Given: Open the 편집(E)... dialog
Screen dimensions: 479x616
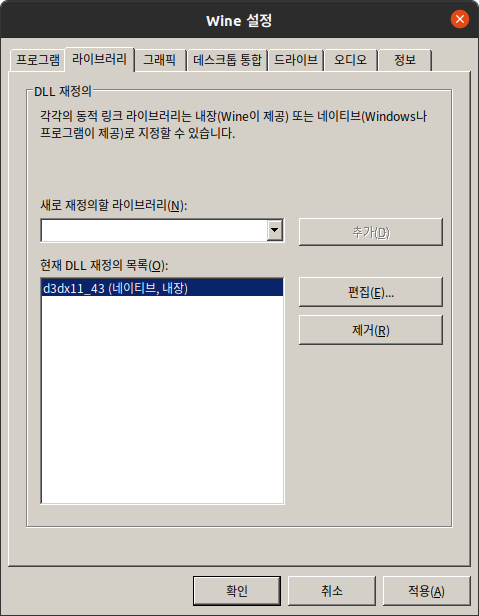Looking at the screenshot, I should tap(371, 292).
